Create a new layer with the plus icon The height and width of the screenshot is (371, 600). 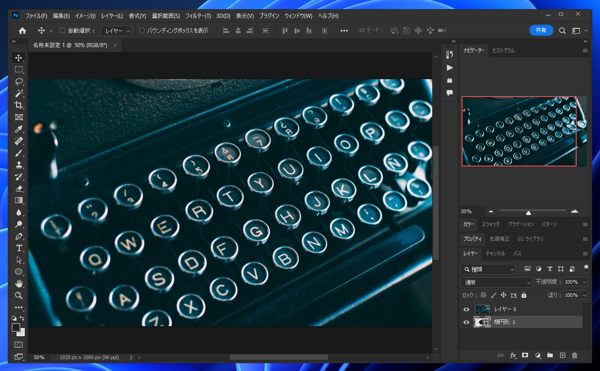[562, 356]
